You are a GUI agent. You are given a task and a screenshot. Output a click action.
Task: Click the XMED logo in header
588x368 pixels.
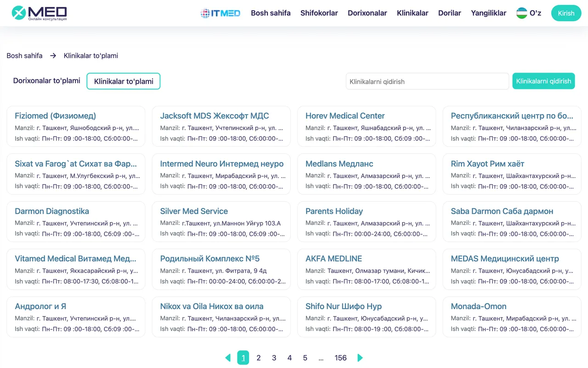pyautogui.click(x=40, y=13)
